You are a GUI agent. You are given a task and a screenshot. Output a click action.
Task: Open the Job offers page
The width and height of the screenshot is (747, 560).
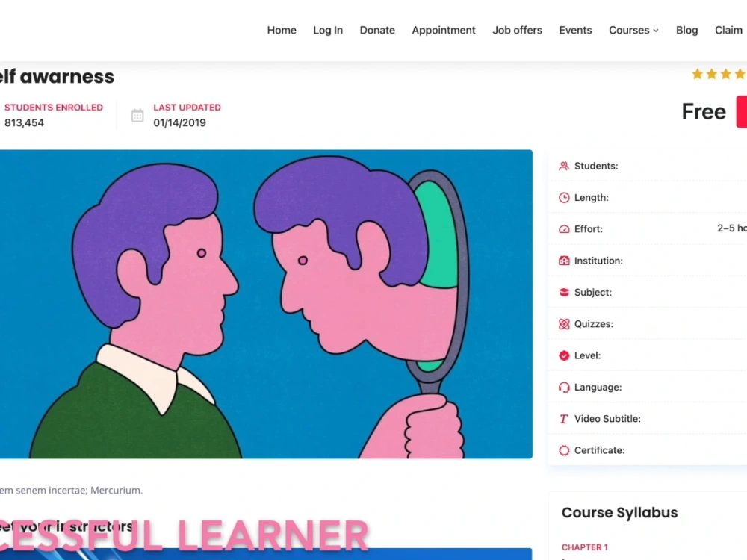coord(518,30)
